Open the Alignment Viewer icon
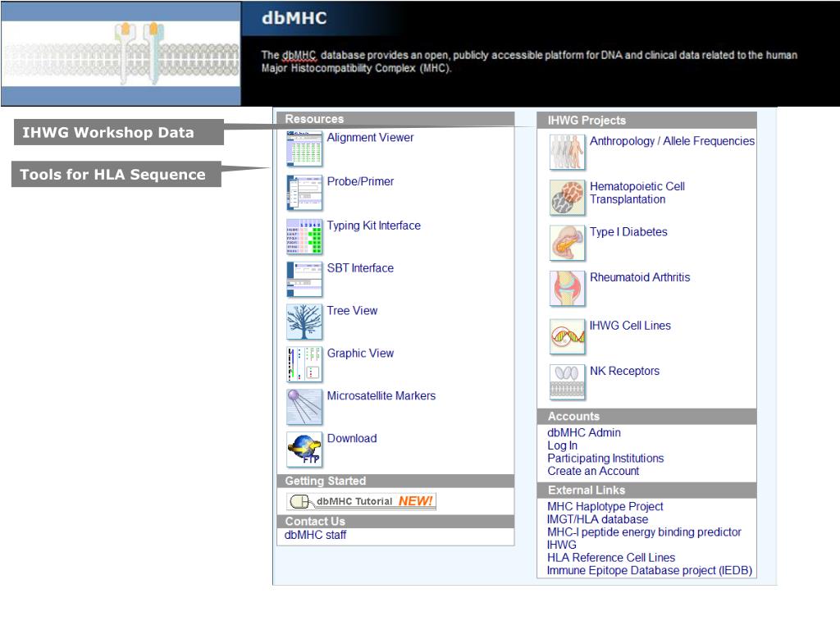Viewport: 840px width, 630px height. [304, 148]
